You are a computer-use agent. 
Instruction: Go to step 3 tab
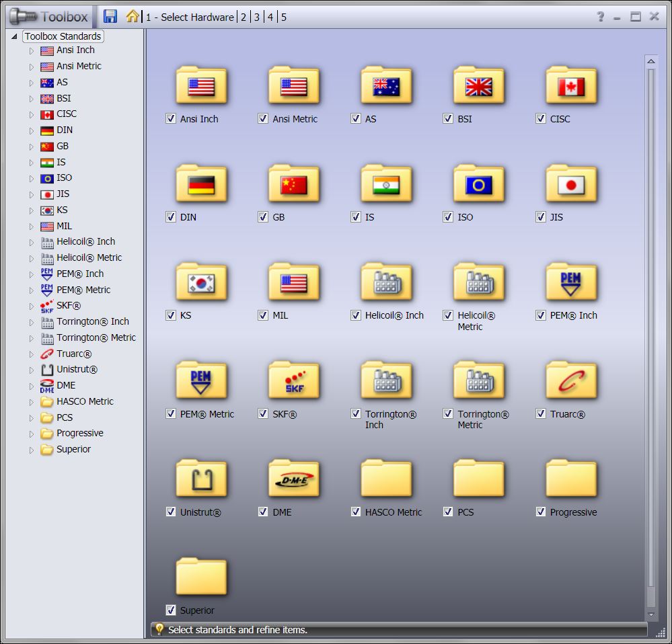click(x=257, y=17)
